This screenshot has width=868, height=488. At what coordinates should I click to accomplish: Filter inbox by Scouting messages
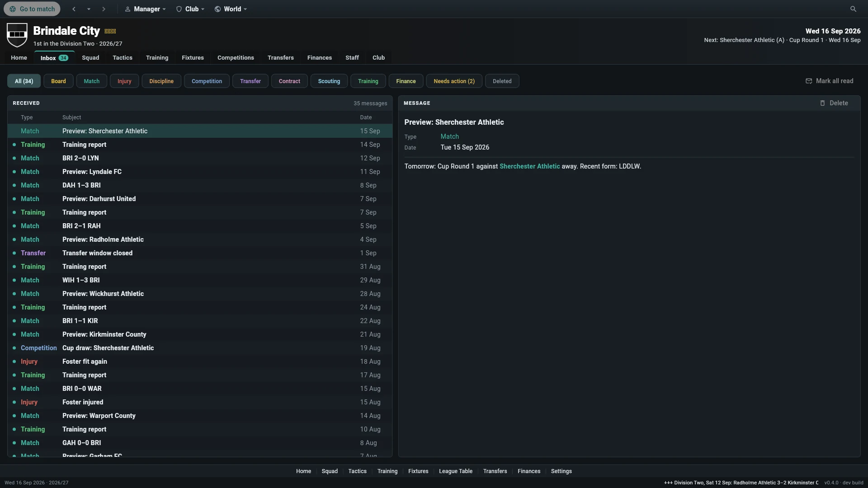pyautogui.click(x=329, y=81)
